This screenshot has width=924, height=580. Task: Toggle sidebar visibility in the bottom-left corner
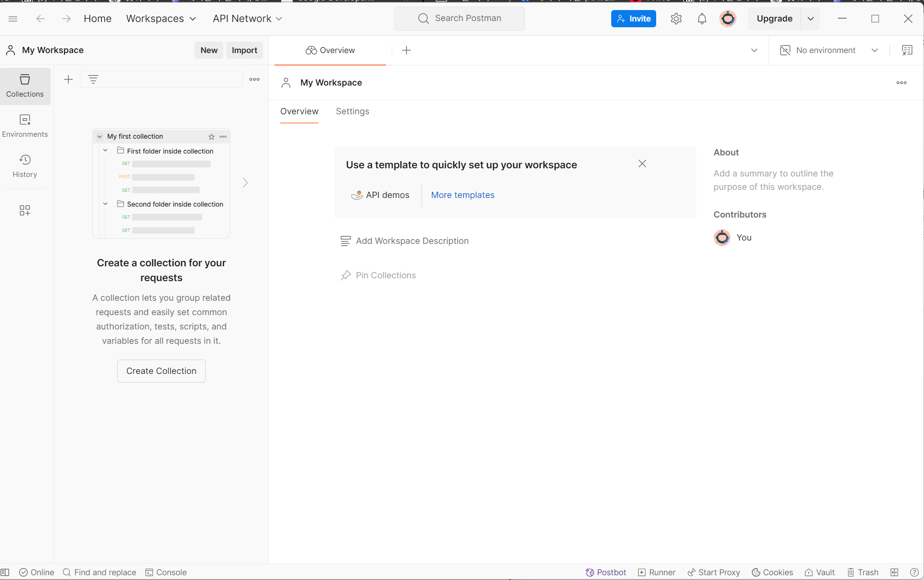click(5, 572)
